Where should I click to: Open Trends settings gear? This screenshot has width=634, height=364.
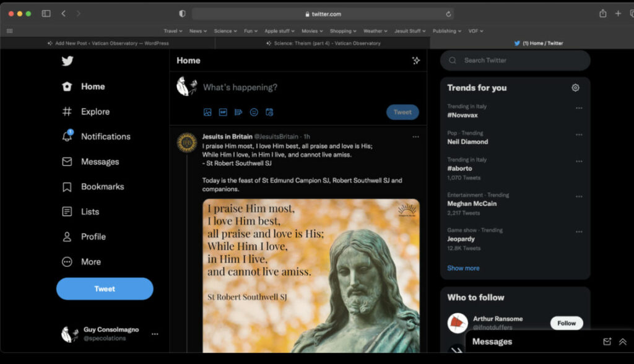(575, 88)
